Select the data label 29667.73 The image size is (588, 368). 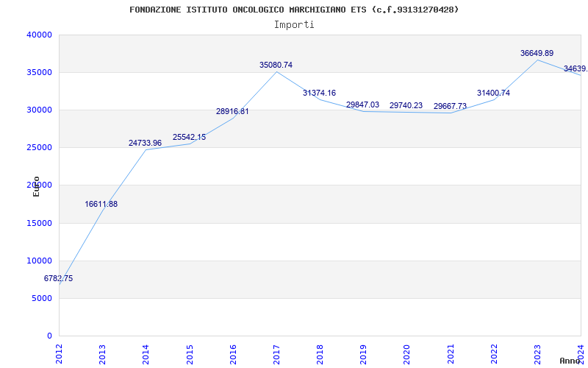[x=450, y=106]
